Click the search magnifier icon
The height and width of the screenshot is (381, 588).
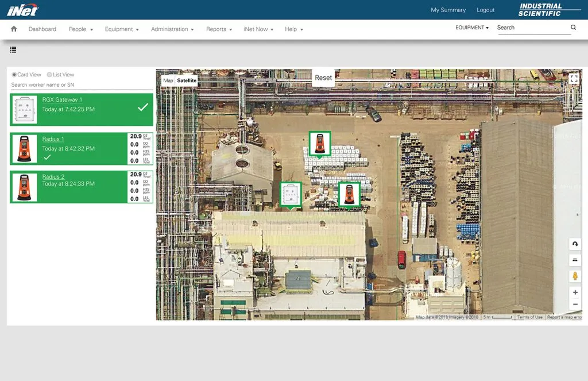pyautogui.click(x=573, y=28)
